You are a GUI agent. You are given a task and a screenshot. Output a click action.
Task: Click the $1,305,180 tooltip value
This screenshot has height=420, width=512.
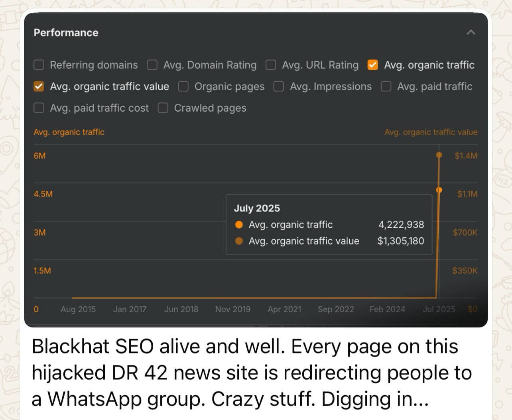pos(401,241)
